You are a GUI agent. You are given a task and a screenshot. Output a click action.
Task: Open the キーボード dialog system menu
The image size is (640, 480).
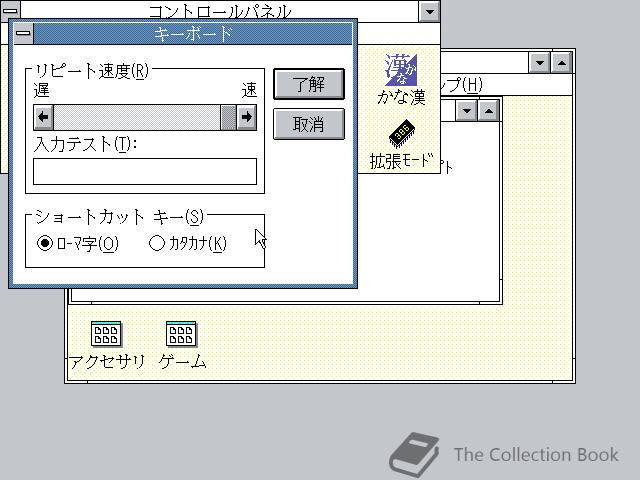pos(24,33)
